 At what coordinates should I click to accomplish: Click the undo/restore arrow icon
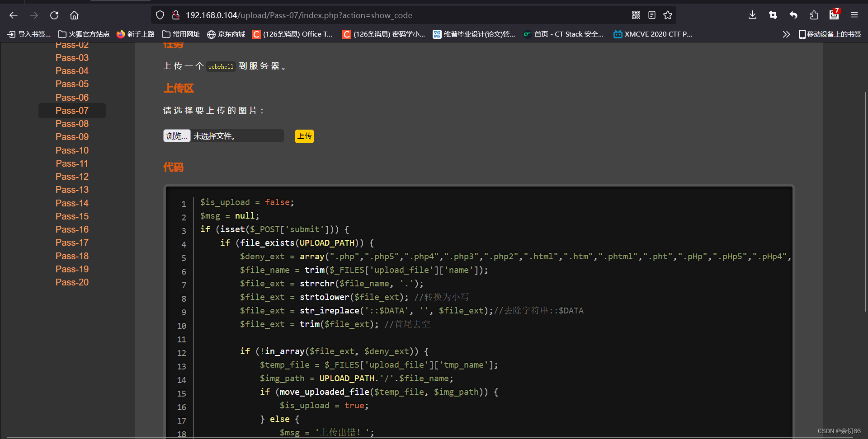click(x=793, y=15)
